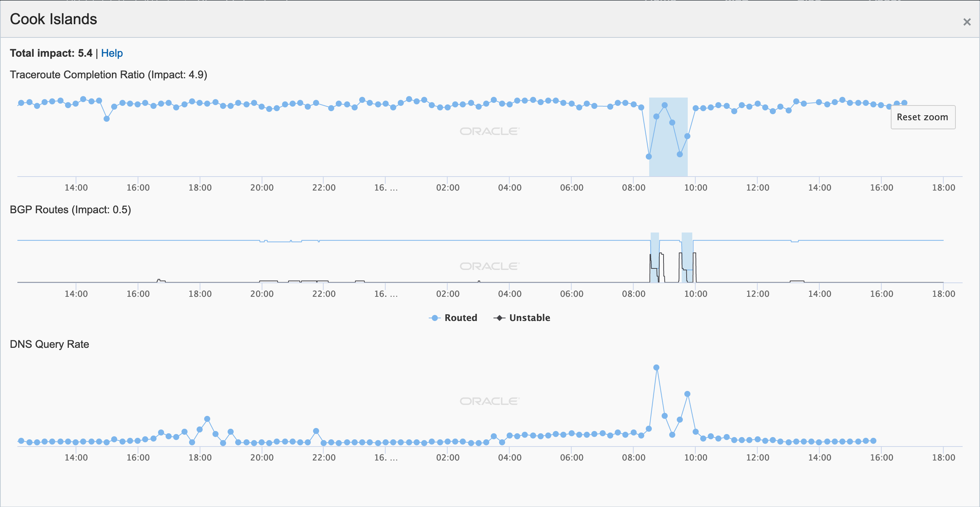Click Oracle watermark in DNS Query chart
Screen dimensions: 980x507
[489, 401]
